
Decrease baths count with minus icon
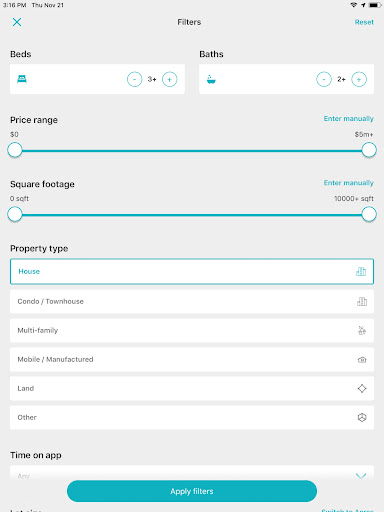pos(324,79)
